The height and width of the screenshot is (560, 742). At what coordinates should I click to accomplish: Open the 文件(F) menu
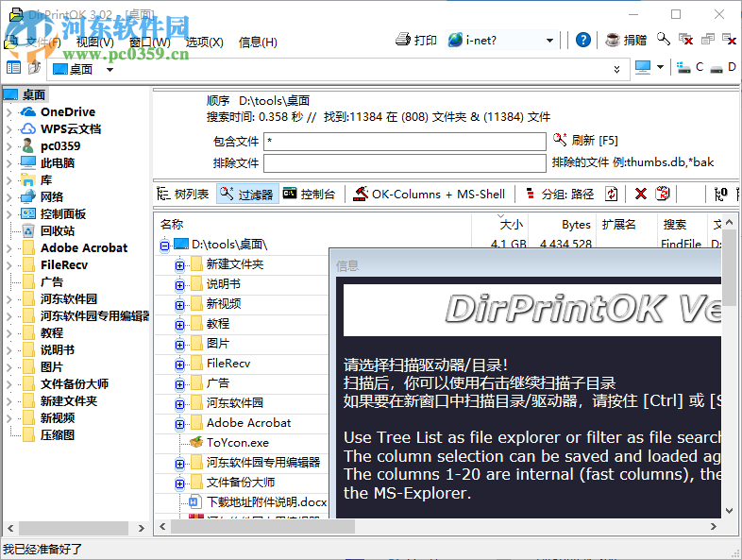pyautogui.click(x=42, y=42)
